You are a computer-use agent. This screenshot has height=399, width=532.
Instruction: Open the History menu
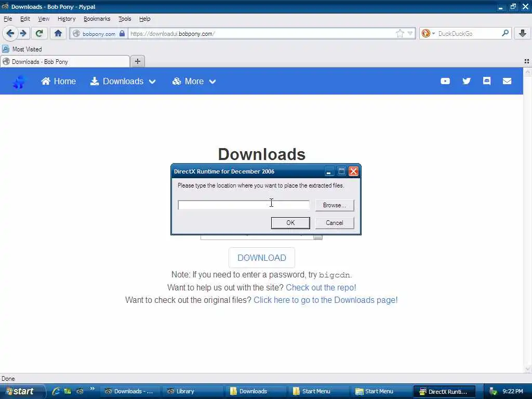[66, 19]
